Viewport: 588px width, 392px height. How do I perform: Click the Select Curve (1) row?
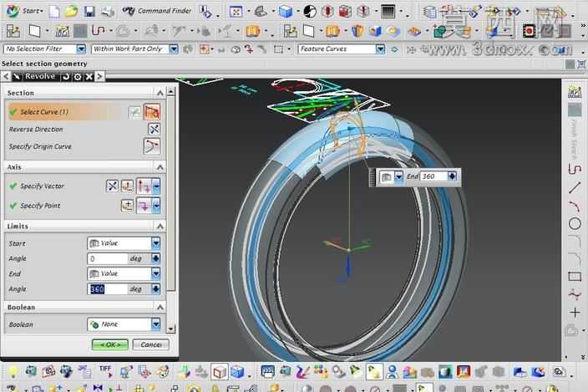click(x=84, y=112)
